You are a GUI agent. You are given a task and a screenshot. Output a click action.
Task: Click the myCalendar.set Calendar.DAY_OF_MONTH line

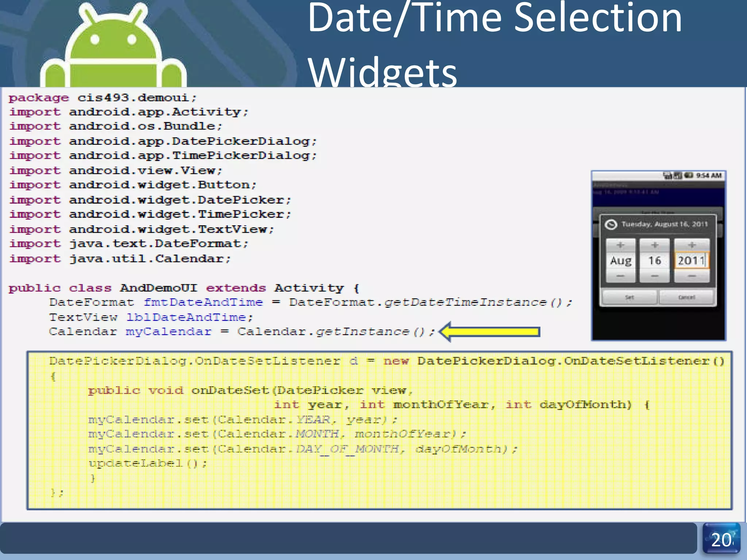click(x=303, y=449)
